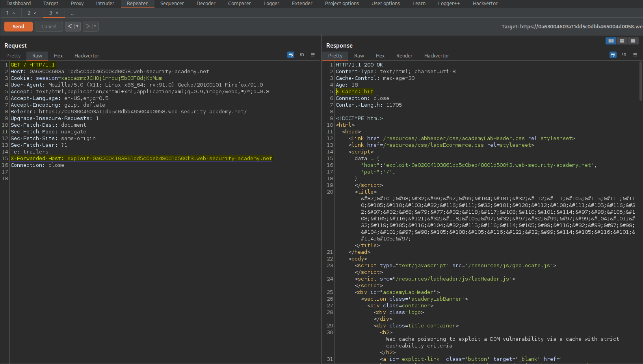Click the Cookie session header line
The image size is (643, 364).
[86, 78]
